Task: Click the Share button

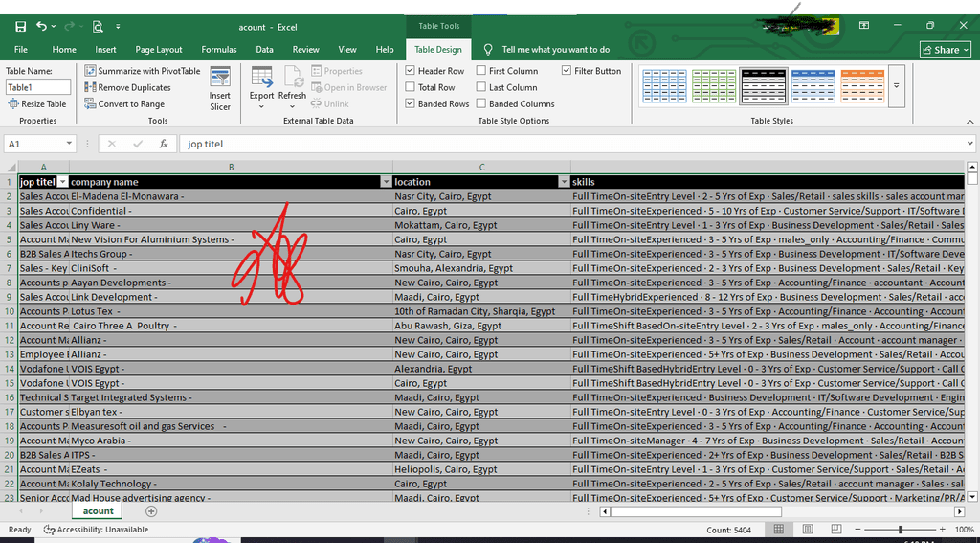Action: tap(945, 50)
